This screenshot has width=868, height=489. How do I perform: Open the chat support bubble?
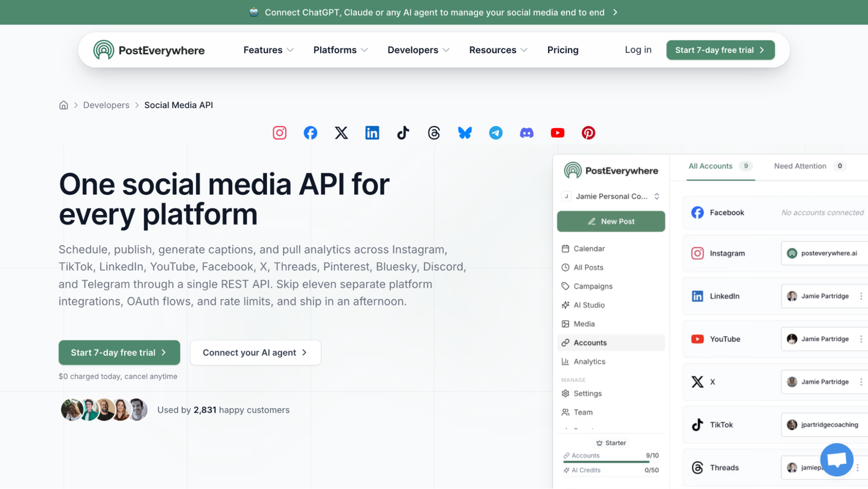pos(837,459)
